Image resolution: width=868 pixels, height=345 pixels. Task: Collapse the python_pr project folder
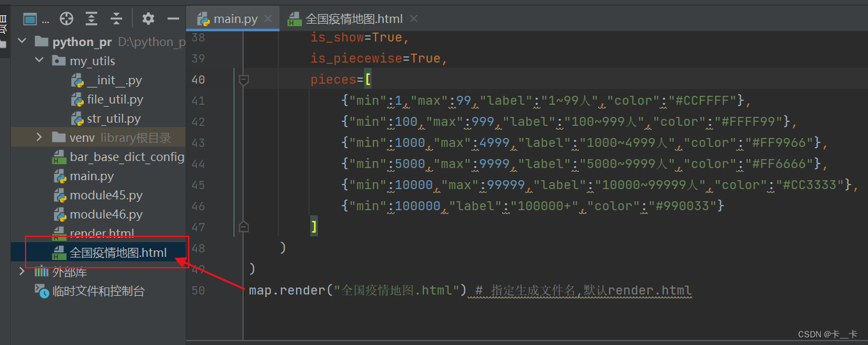click(x=22, y=42)
